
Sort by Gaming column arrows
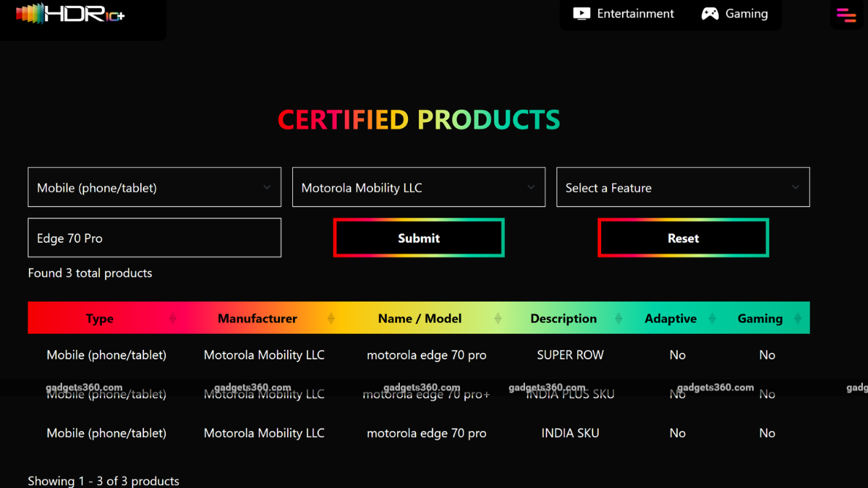coord(798,319)
